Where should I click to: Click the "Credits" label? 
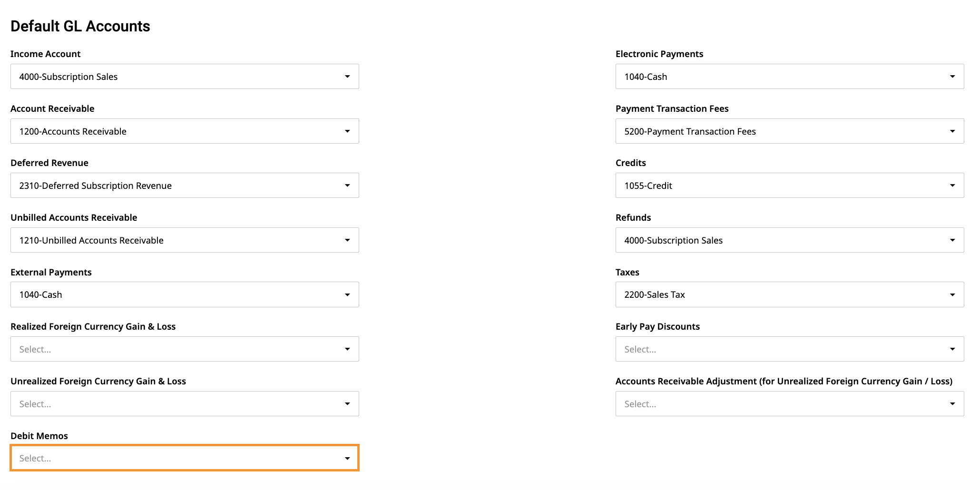(x=631, y=163)
